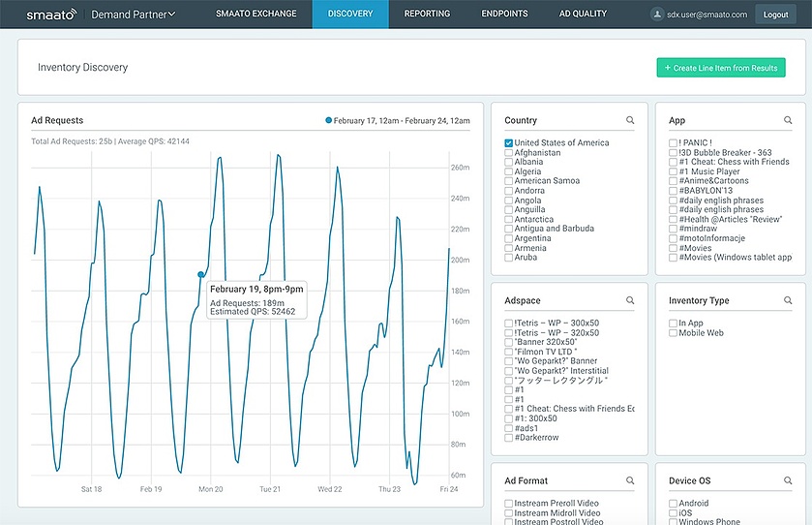Check the Afghanistan country box
Viewport: 812px width, 525px height.
(x=508, y=153)
